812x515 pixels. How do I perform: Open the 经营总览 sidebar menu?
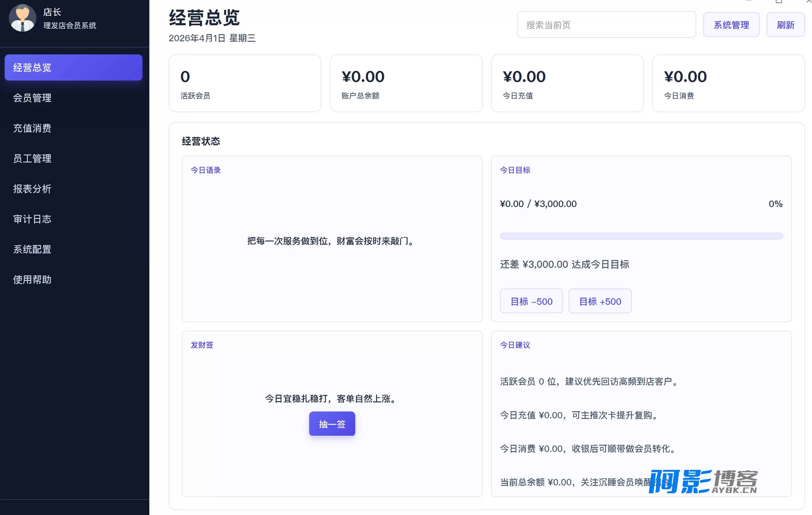[x=74, y=67]
